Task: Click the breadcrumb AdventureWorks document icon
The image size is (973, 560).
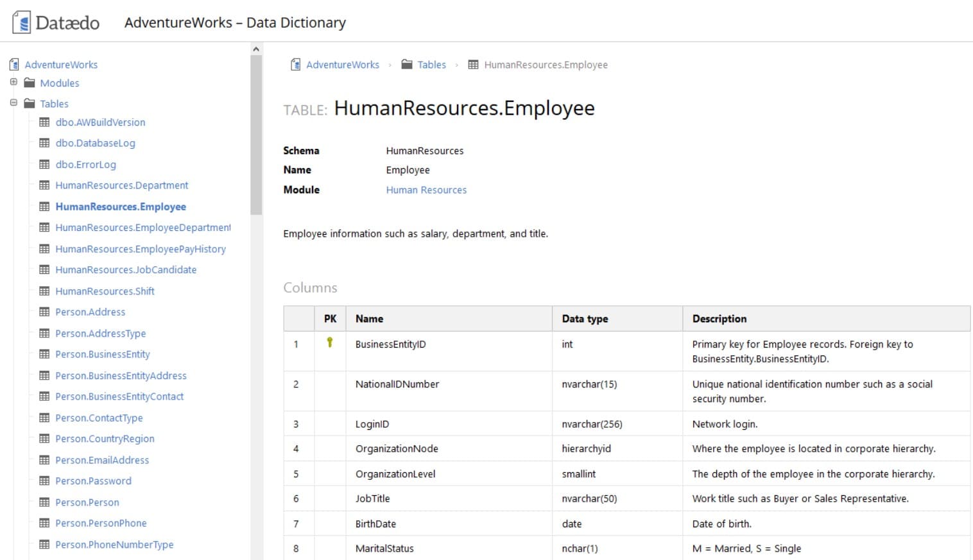Action: tap(295, 64)
